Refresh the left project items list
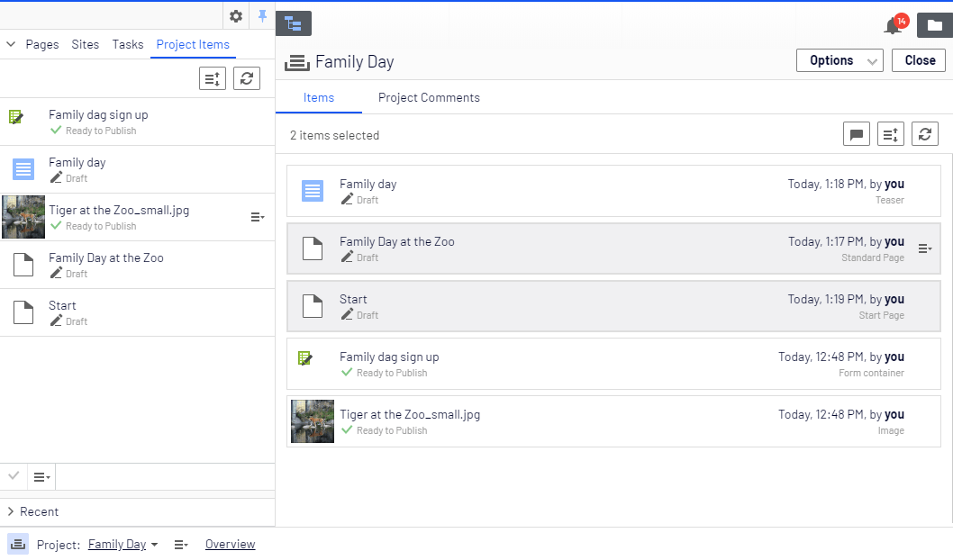The height and width of the screenshot is (560, 953). [247, 78]
